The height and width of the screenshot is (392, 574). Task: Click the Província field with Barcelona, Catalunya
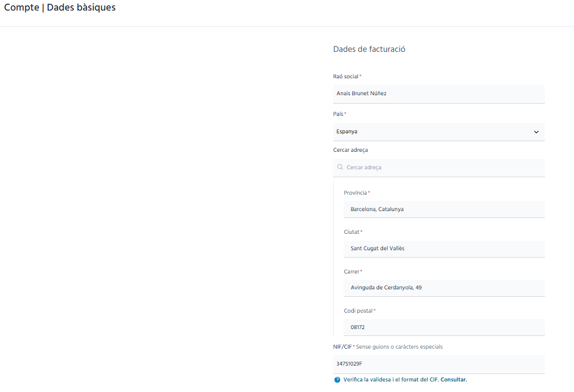444,209
